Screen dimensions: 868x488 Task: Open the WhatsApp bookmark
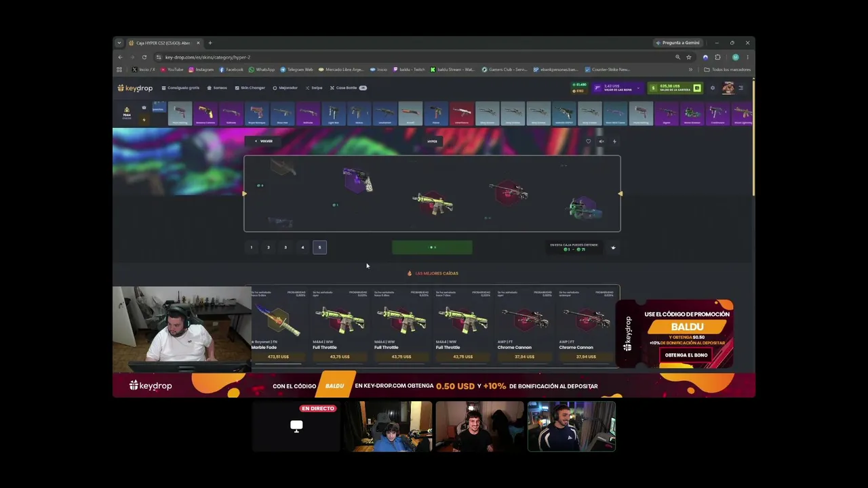point(262,70)
